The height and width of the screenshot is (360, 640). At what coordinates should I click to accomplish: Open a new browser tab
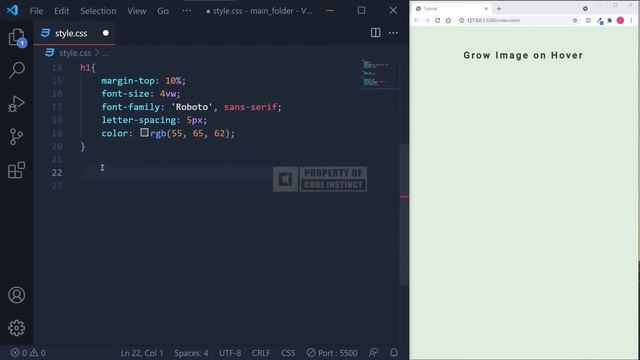tap(499, 9)
